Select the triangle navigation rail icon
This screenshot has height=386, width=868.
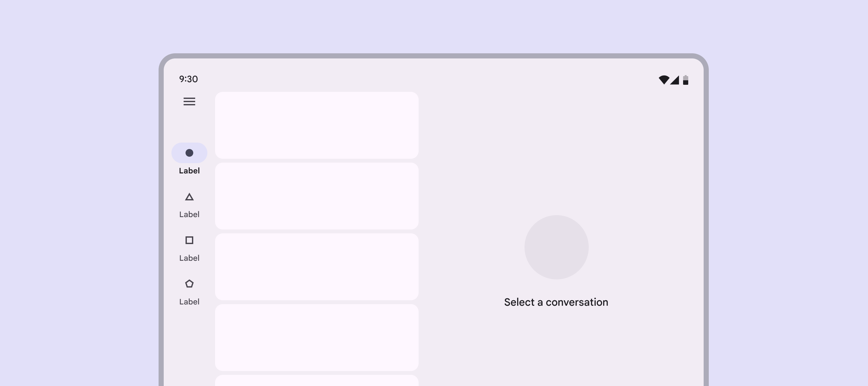click(189, 197)
